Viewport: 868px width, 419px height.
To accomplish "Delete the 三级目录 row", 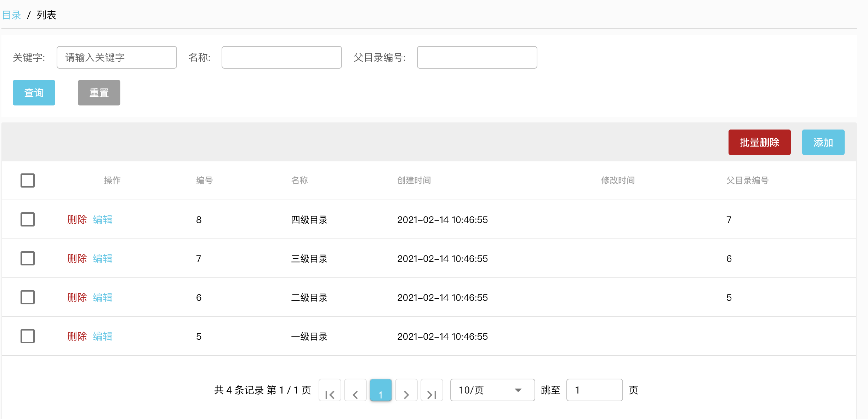I will tap(77, 258).
